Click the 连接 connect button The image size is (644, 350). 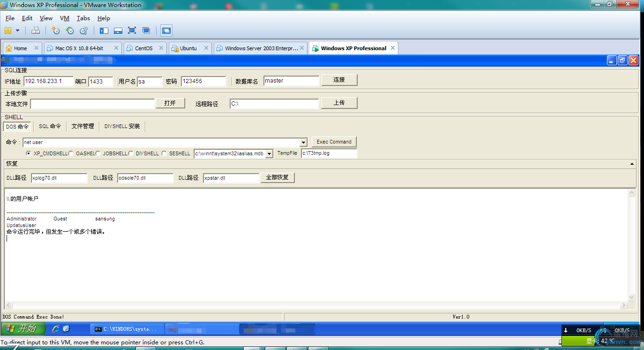(339, 80)
